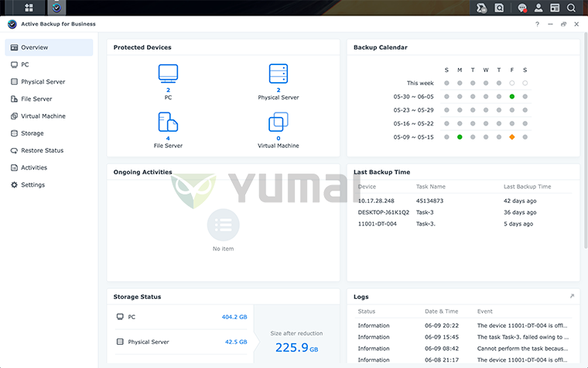Viewport: 588px width, 368px height.
Task: Click the PC count number 2
Action: [168, 90]
